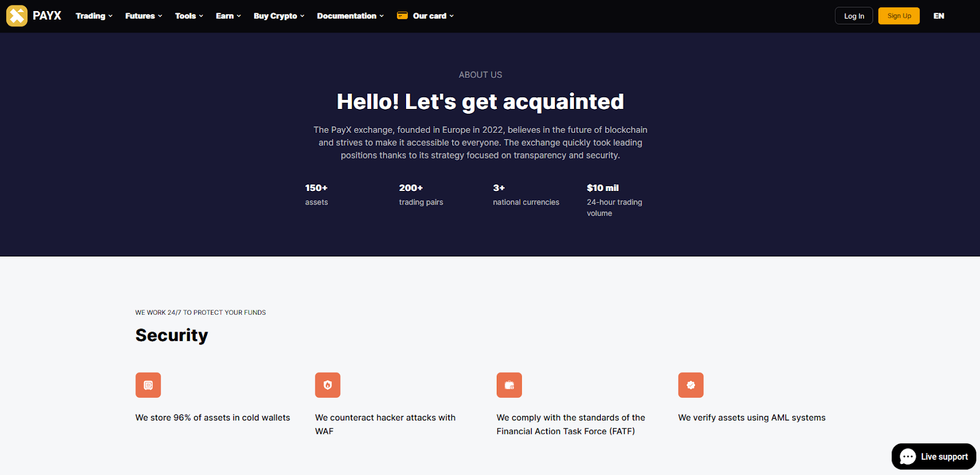Click the yellow card icon in navbar
Image resolution: width=980 pixels, height=475 pixels.
click(402, 16)
